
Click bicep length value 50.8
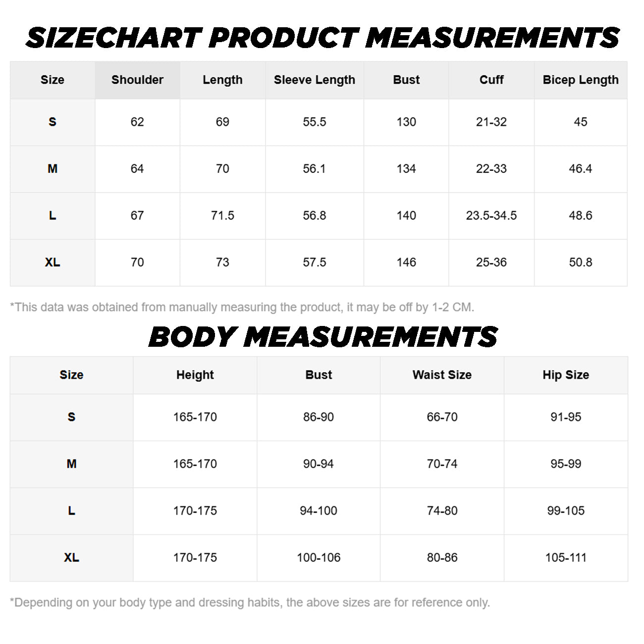(581, 262)
